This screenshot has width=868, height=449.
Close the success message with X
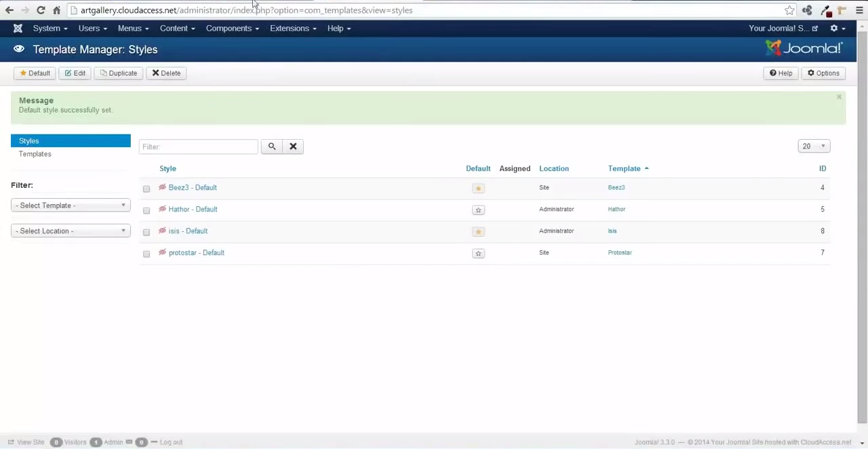[839, 98]
